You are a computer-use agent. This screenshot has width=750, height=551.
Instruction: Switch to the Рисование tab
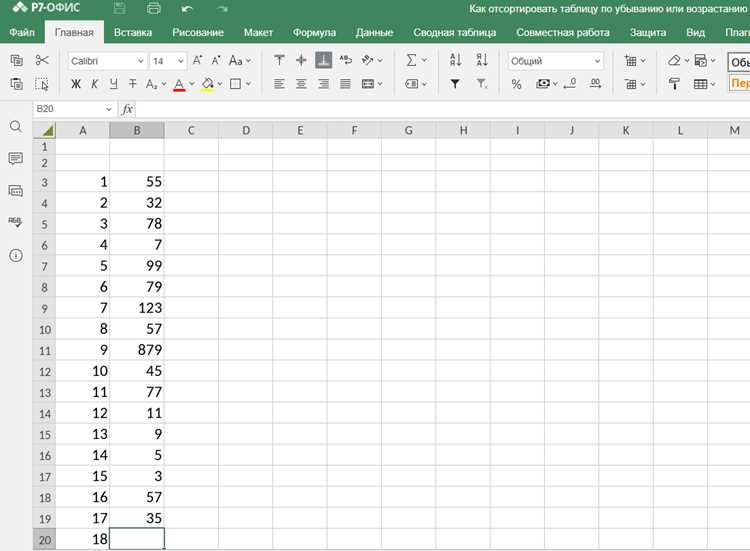(x=198, y=33)
